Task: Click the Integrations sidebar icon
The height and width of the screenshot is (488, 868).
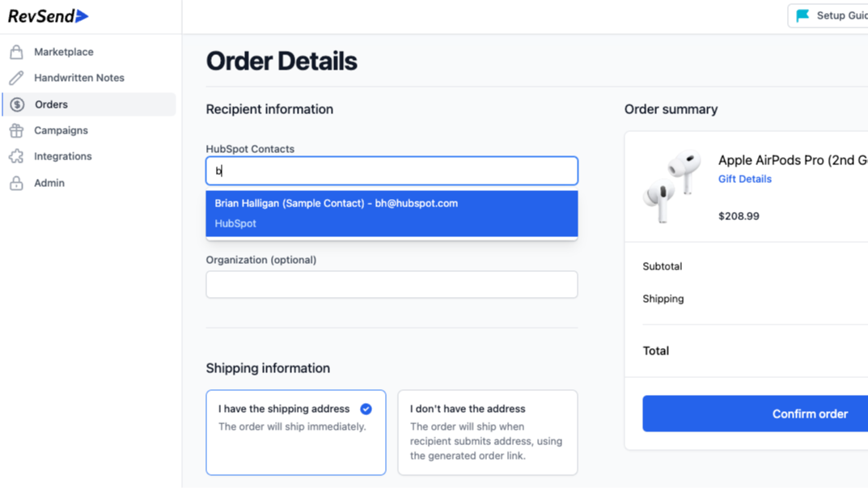Action: pos(17,156)
